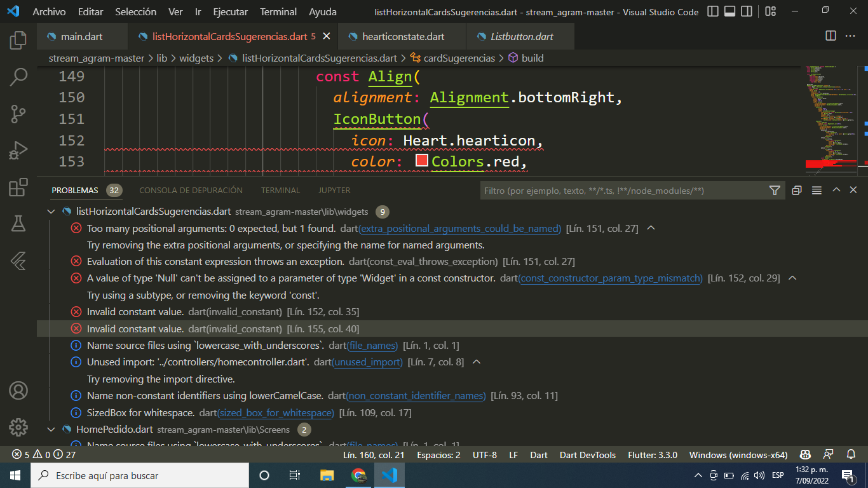Open File Explorer from taskbar
This screenshot has height=488, width=868.
tap(327, 475)
